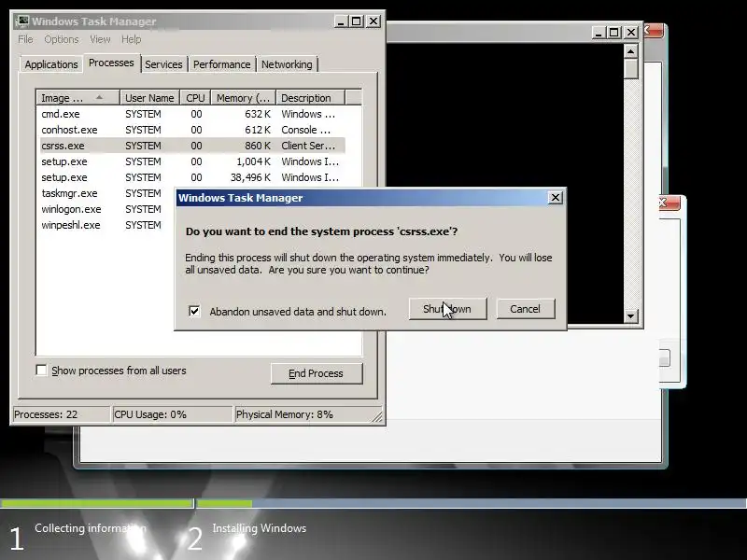Click 'Processes: 22' status bar entry

click(62, 414)
